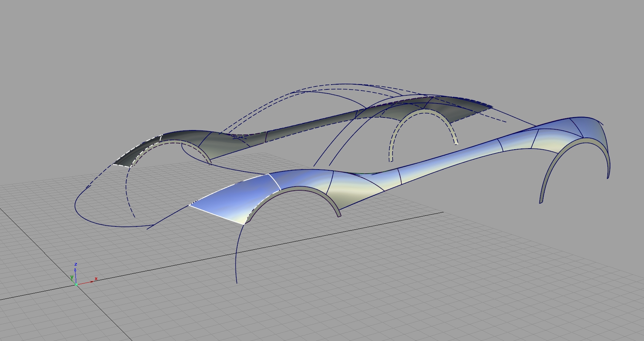Image resolution: width=644 pixels, height=341 pixels.
Task: Click the green Y axis arrow
Action: pyautogui.click(x=72, y=280)
